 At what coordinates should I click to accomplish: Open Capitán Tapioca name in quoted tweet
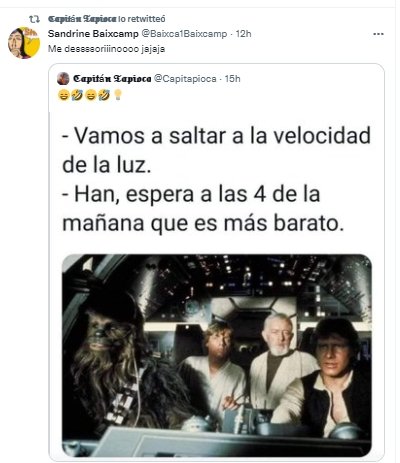coord(112,79)
